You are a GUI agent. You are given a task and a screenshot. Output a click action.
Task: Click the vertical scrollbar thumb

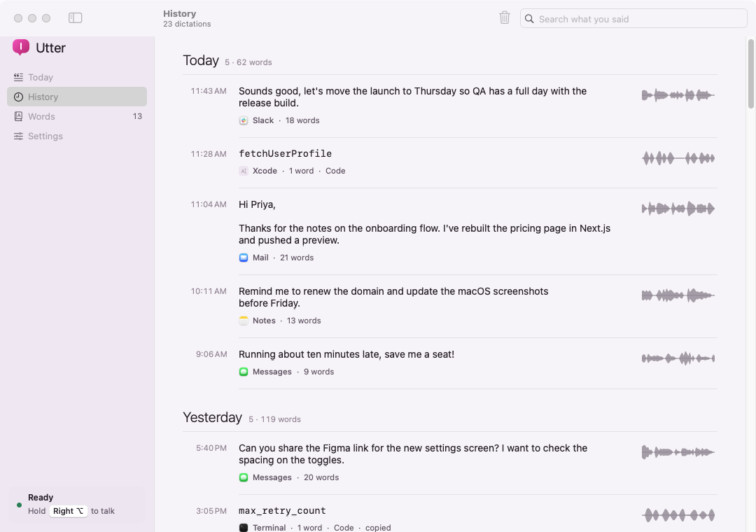tap(750, 73)
